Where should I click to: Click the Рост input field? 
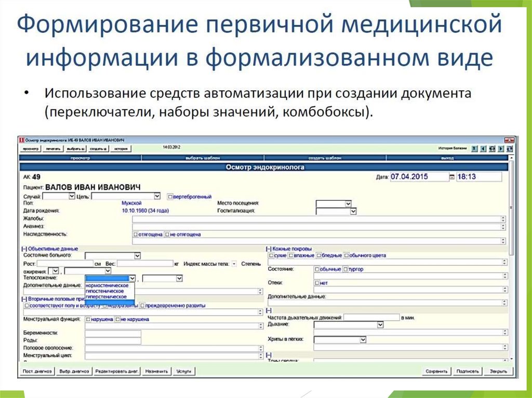[x=65, y=264]
